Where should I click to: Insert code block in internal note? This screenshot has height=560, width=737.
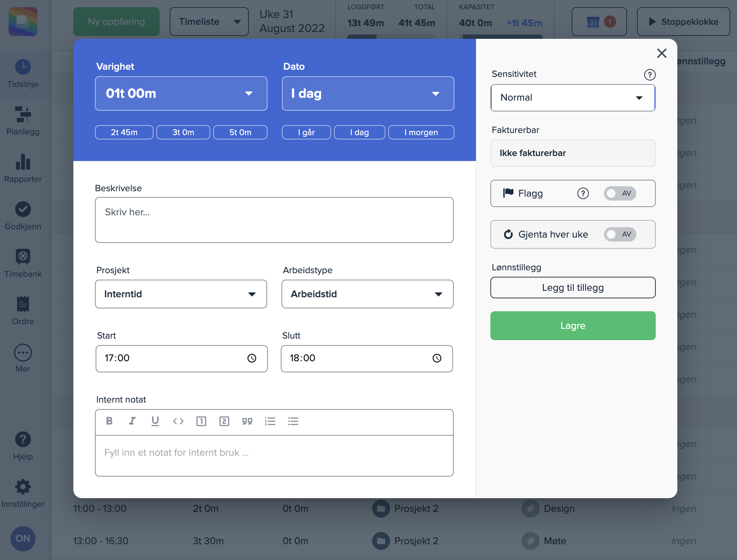click(x=178, y=421)
